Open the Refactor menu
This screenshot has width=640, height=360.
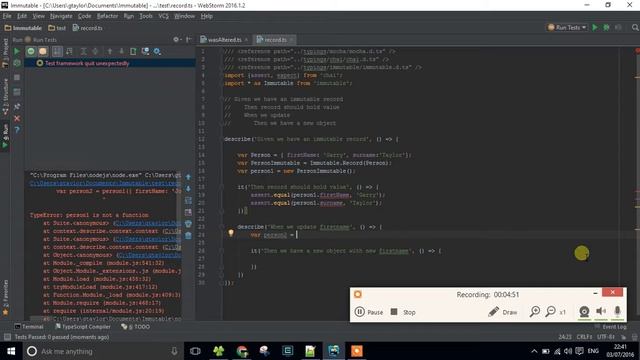point(107,16)
